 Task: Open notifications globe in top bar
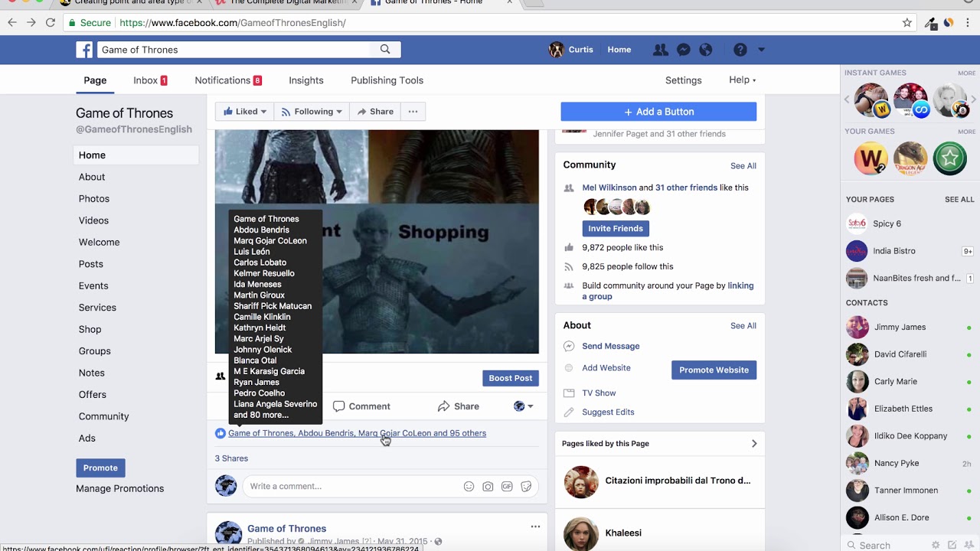coord(706,50)
